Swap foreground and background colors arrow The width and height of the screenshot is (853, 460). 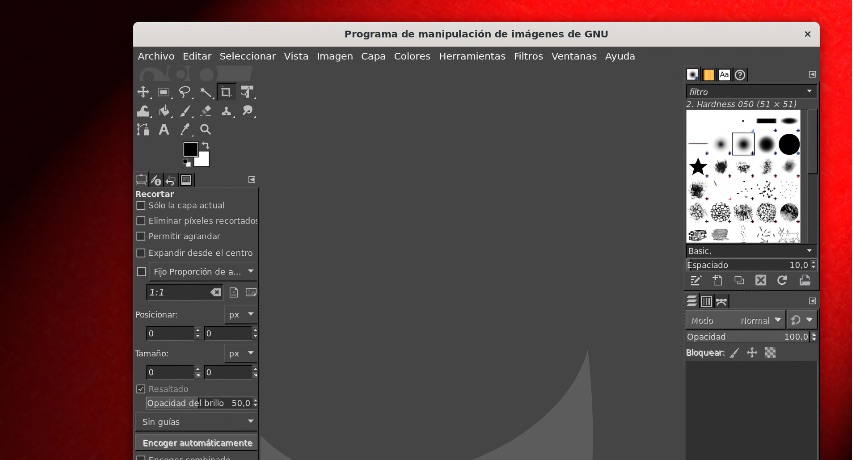(x=206, y=145)
